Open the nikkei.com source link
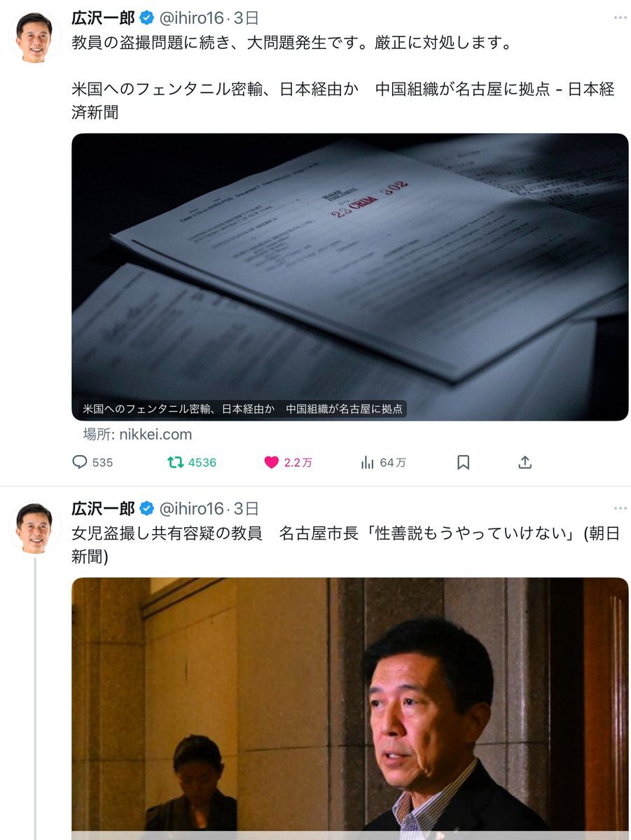The image size is (631, 840). click(x=137, y=434)
